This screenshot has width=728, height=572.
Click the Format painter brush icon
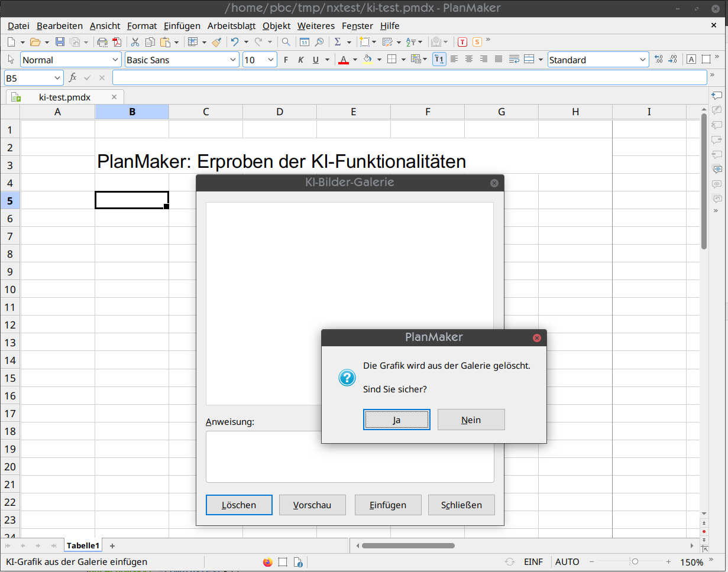(216, 42)
